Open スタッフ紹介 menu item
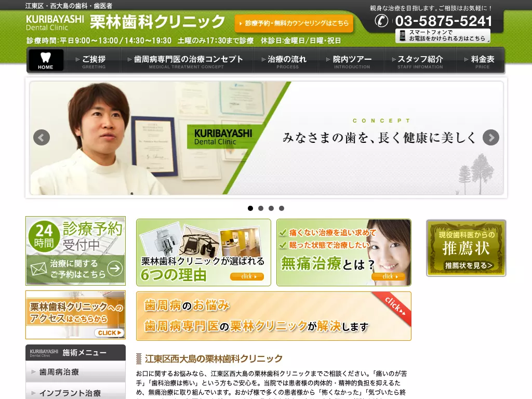This screenshot has height=399, width=532. point(420,61)
